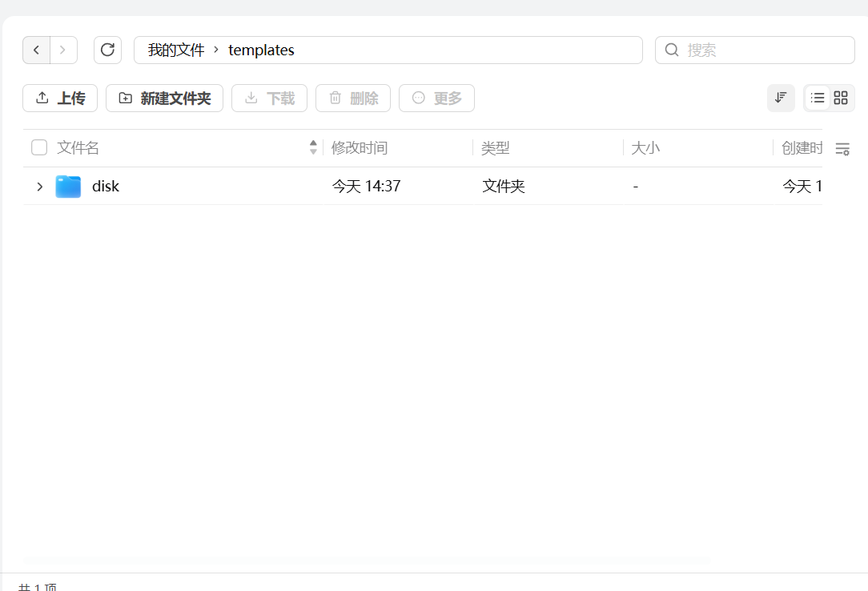Sort by the 修改时间 column header

coord(360,147)
